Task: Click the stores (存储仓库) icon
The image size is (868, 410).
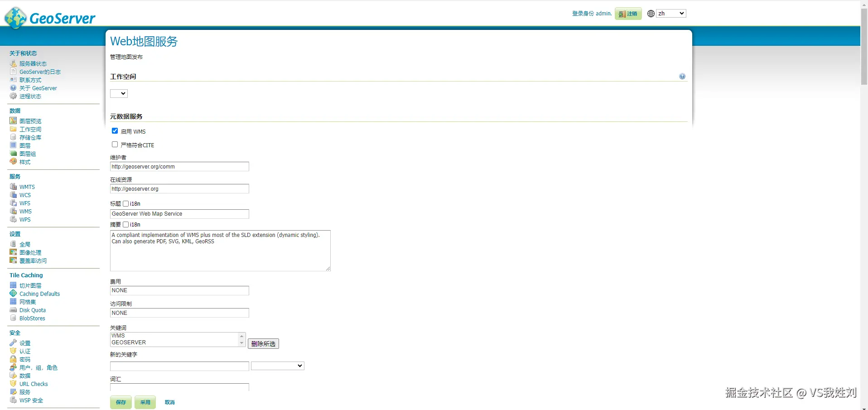Action: pyautogui.click(x=13, y=137)
